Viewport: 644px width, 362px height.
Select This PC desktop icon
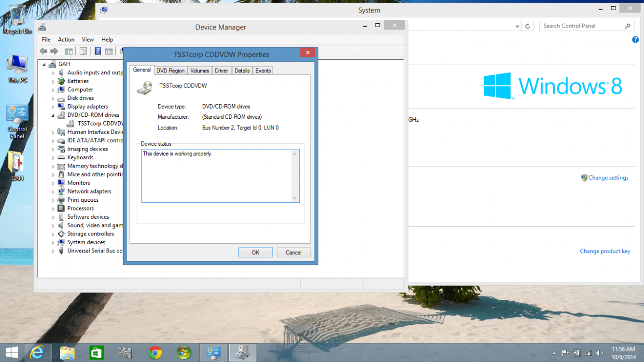point(17,69)
